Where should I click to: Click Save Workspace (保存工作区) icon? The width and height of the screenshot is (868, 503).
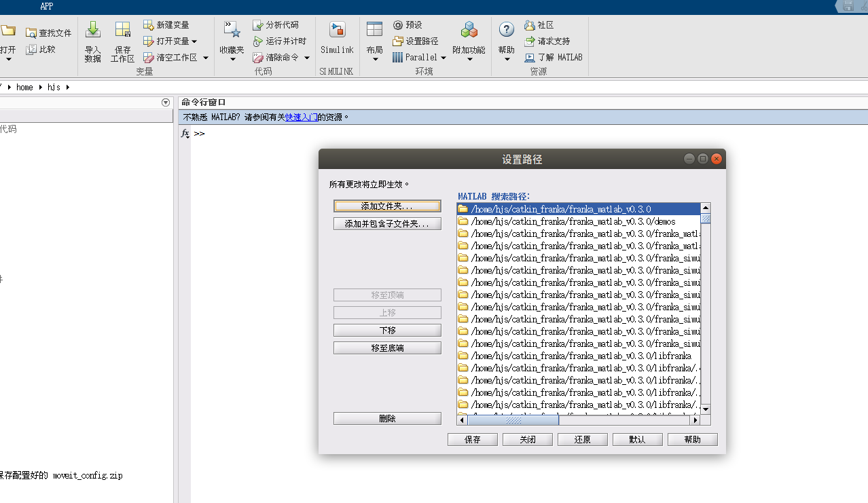click(x=123, y=30)
